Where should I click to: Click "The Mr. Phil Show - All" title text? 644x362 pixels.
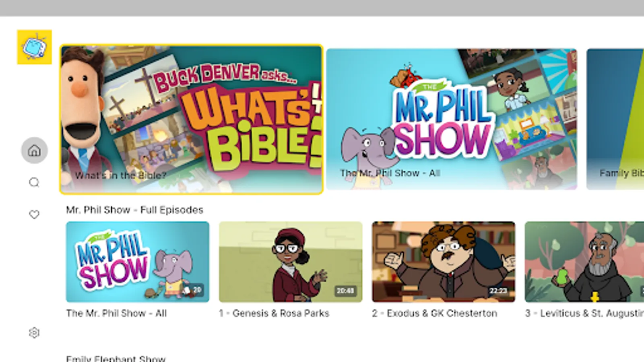pos(116,313)
